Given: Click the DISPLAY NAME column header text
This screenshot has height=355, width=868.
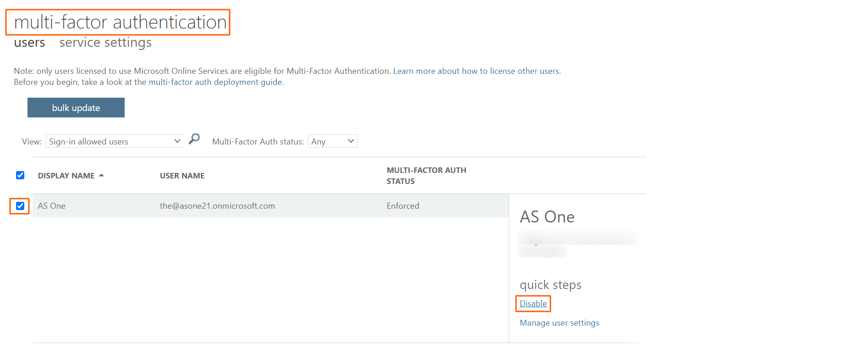Looking at the screenshot, I should 66,176.
